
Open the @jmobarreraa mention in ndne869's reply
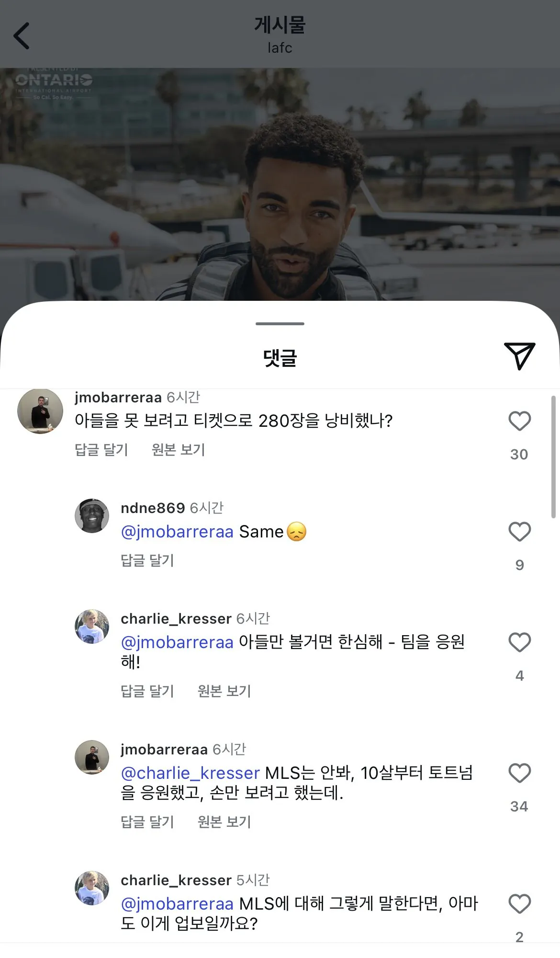coord(177,532)
